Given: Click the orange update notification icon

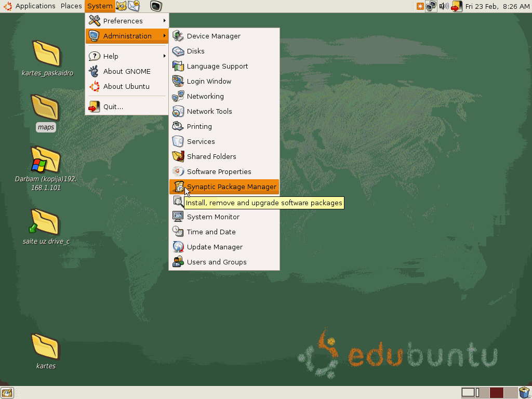Looking at the screenshot, I should 420,6.
